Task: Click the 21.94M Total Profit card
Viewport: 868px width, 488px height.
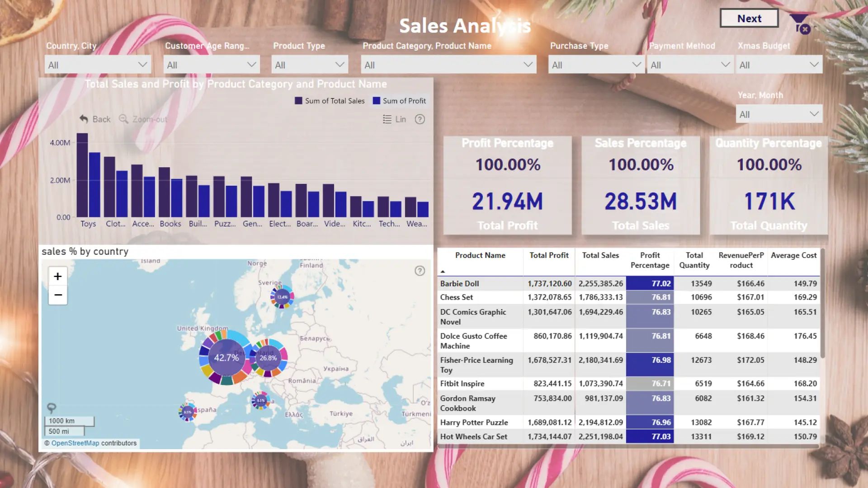Action: pos(507,185)
